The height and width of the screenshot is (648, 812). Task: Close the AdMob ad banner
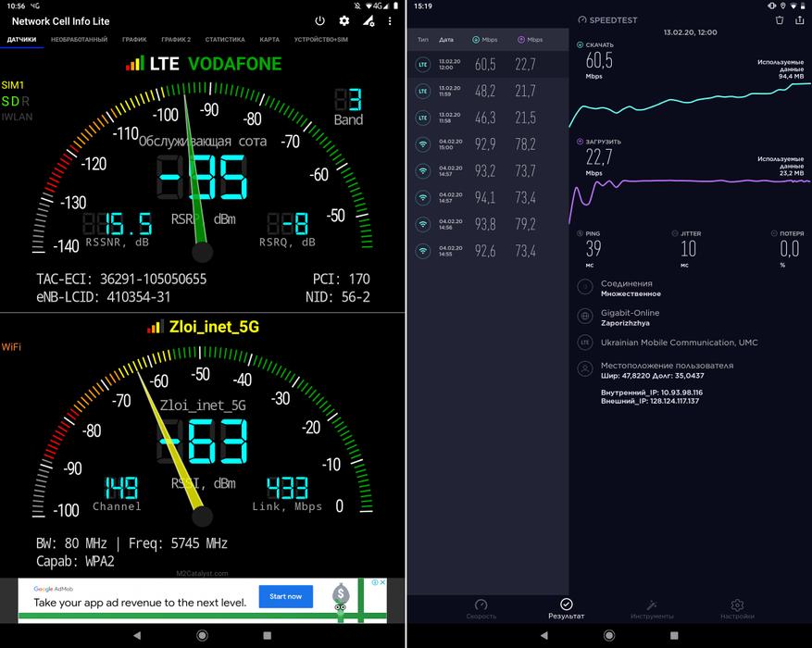(382, 582)
